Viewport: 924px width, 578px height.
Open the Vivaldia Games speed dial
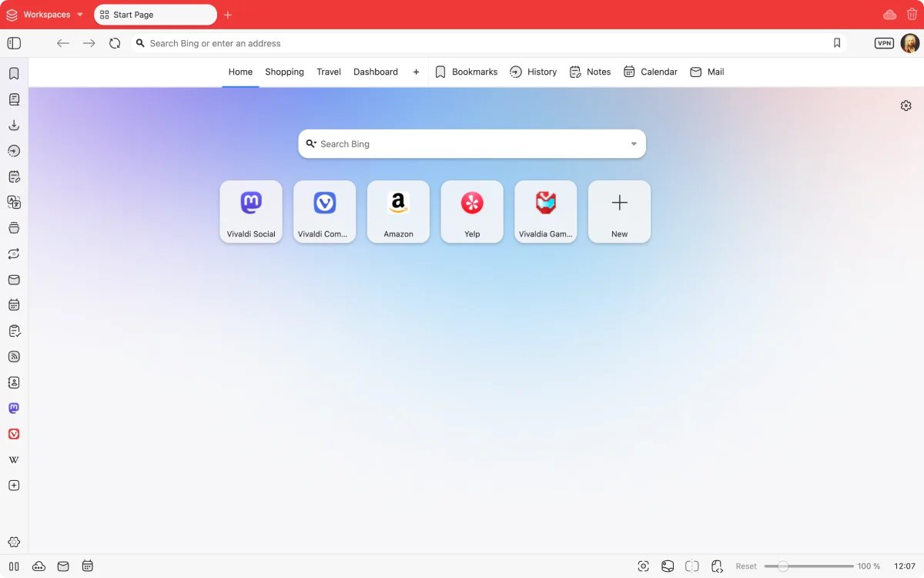point(546,212)
